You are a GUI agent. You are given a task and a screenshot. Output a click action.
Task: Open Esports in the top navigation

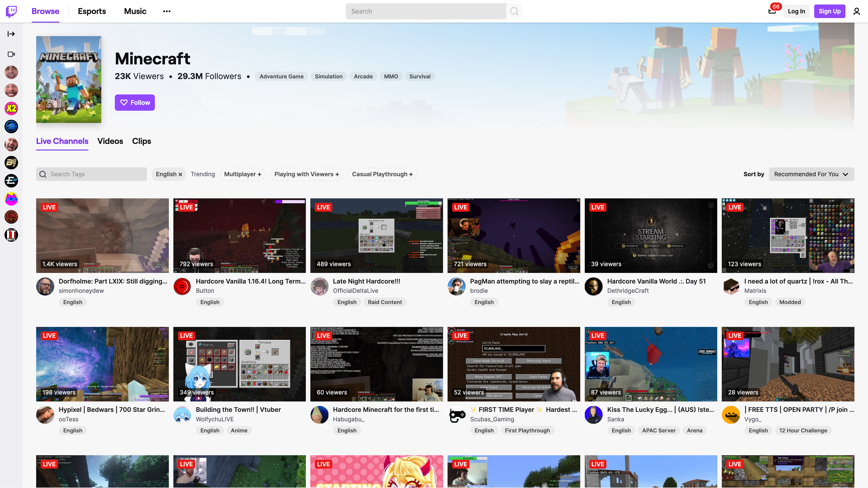pyautogui.click(x=92, y=11)
